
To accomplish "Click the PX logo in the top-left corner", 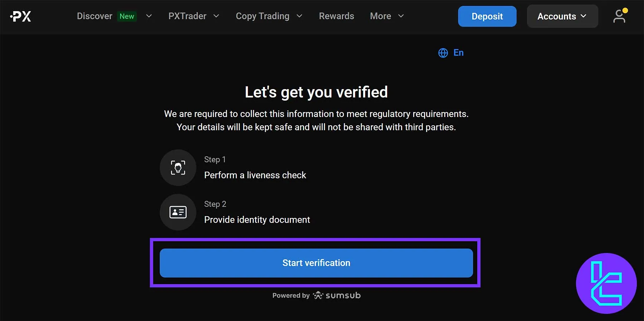I will click(x=20, y=16).
